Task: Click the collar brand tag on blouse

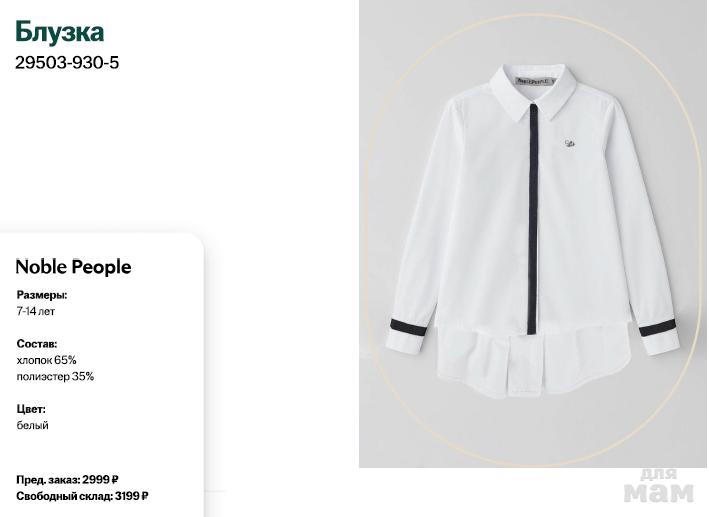Action: 535,81
